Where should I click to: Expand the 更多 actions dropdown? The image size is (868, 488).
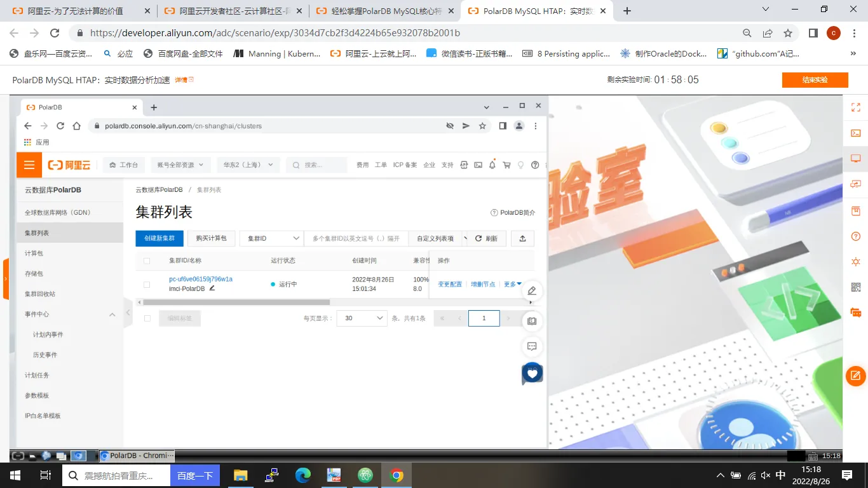[x=512, y=284]
